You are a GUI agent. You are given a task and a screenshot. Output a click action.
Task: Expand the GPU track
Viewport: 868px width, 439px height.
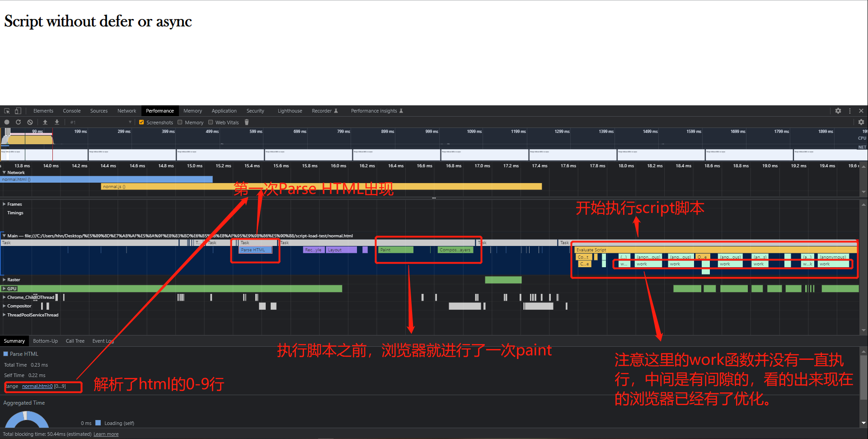(4, 288)
